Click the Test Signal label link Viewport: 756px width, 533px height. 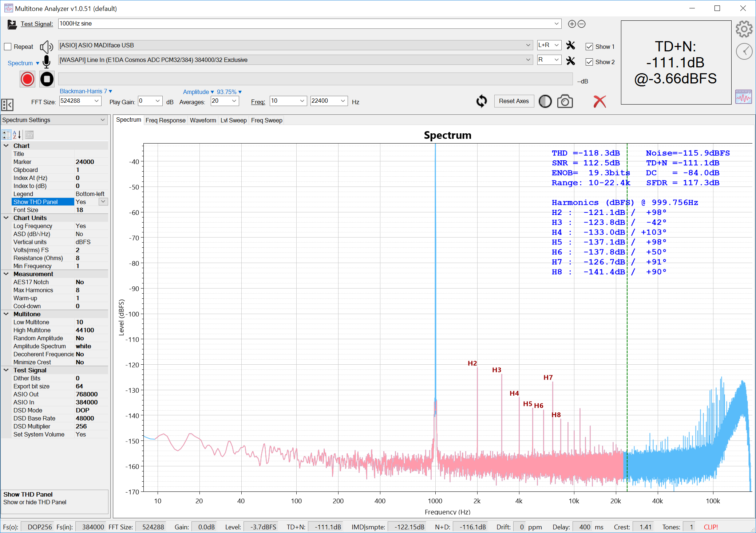(x=37, y=24)
